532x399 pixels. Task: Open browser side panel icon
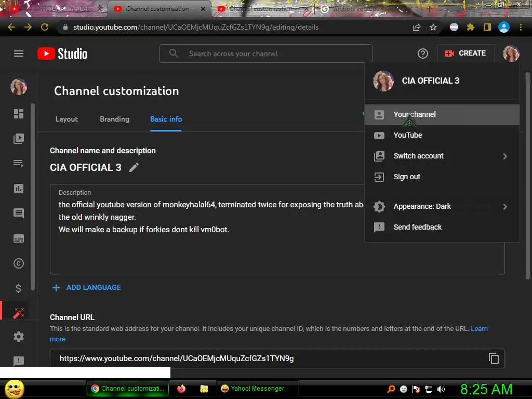pyautogui.click(x=487, y=27)
